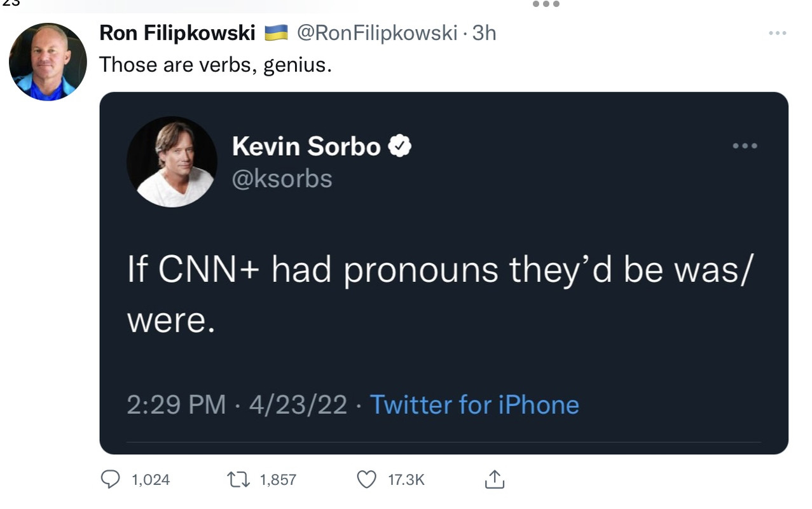The height and width of the screenshot is (509, 812).
Task: Open the more options menu on Ron's tweet
Action: click(x=777, y=33)
